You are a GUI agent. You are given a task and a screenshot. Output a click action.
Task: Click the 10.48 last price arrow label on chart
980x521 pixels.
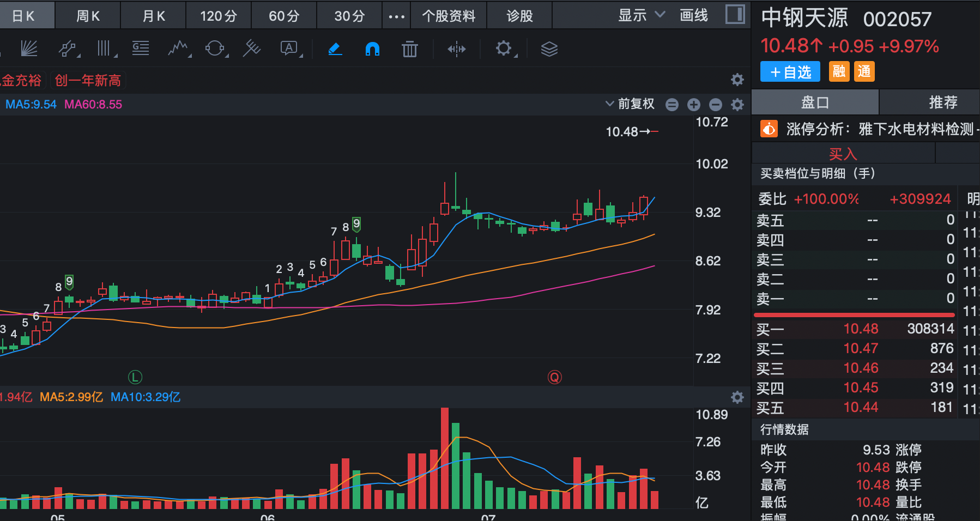[x=632, y=131]
